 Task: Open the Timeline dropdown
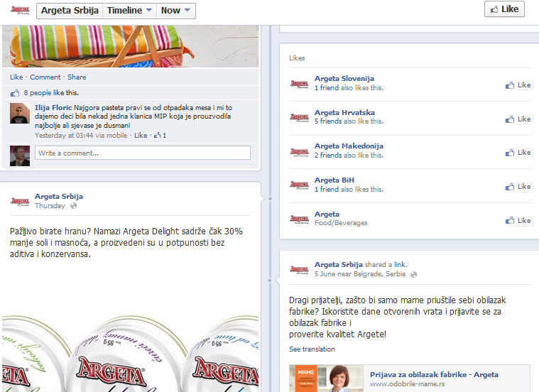pyautogui.click(x=129, y=11)
